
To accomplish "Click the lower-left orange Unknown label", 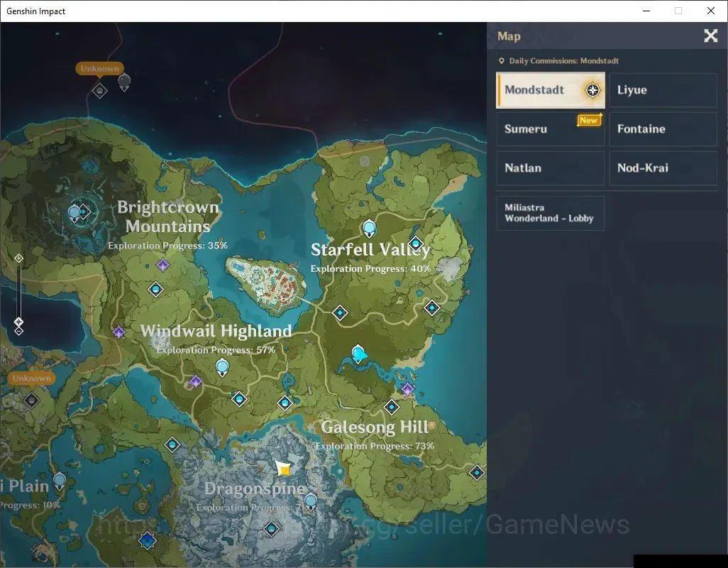I will [x=31, y=378].
